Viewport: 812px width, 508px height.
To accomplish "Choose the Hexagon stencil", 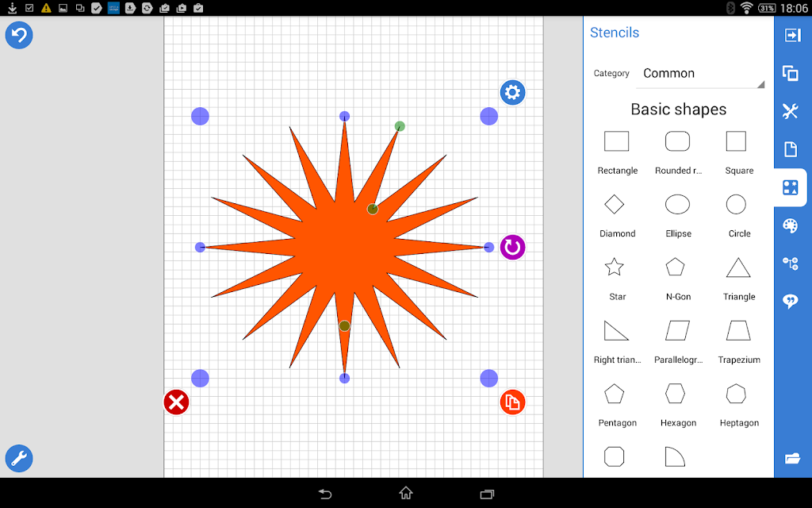I will point(678,404).
